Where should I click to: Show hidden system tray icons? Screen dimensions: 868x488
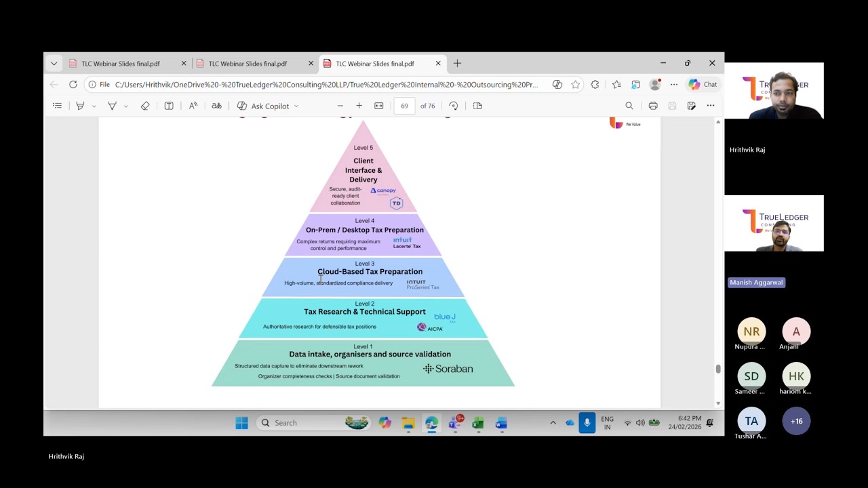[553, 423]
